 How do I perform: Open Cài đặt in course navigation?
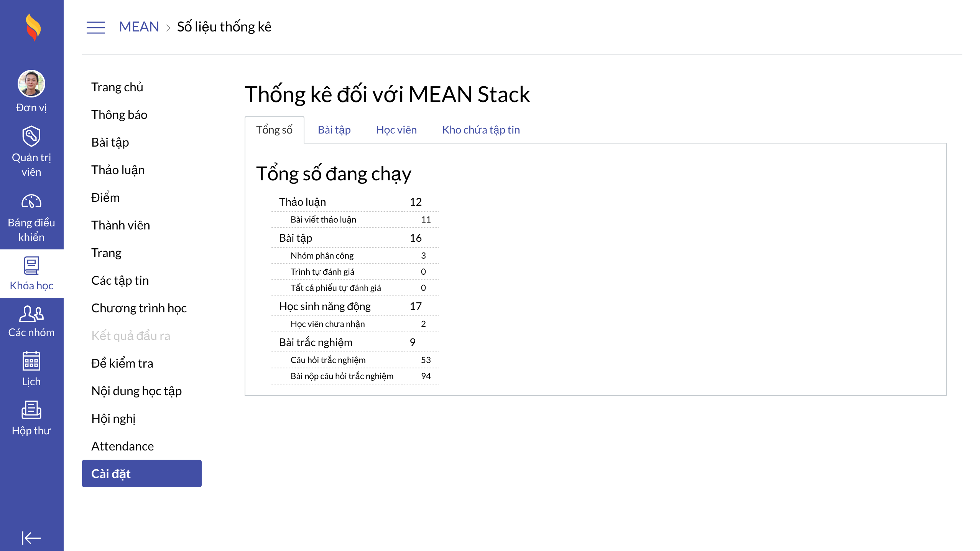click(142, 473)
